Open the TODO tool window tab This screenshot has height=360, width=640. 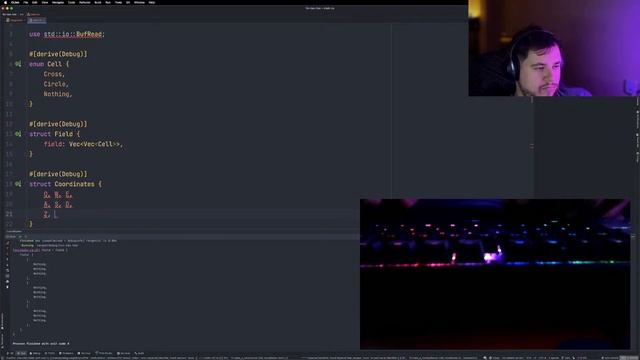(50, 353)
